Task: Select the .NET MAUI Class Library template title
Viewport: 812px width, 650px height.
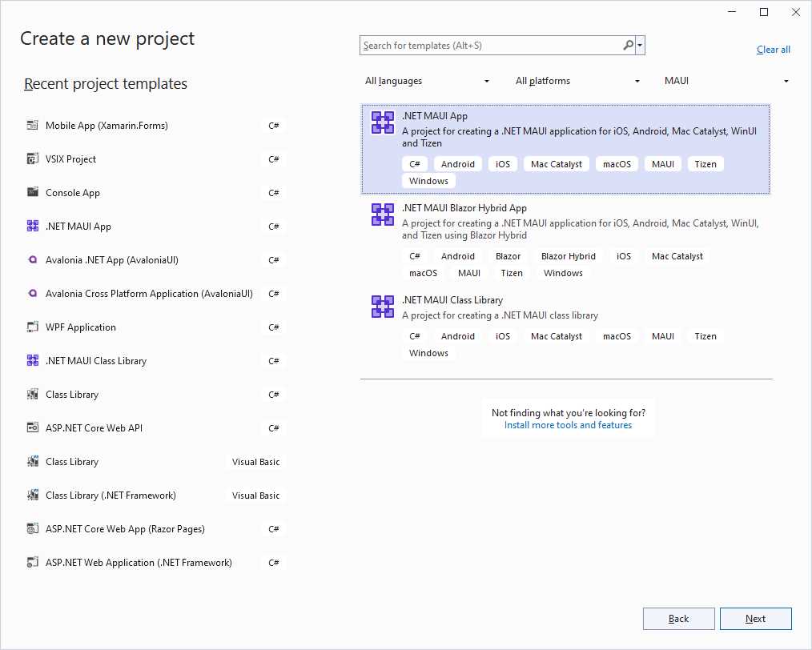Action: point(452,300)
